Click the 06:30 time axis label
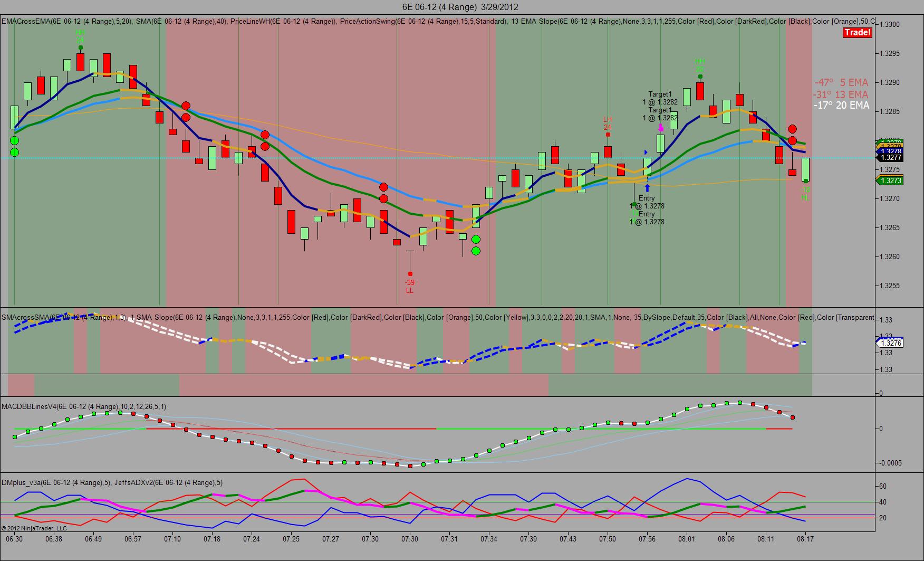The image size is (924, 561). [14, 539]
